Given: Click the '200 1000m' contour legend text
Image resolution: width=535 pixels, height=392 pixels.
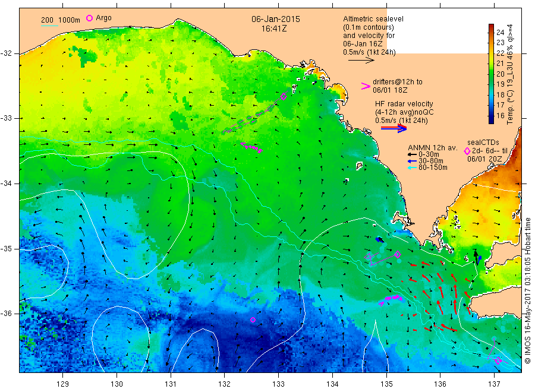Looking at the screenshot, I should pyautogui.click(x=61, y=20).
